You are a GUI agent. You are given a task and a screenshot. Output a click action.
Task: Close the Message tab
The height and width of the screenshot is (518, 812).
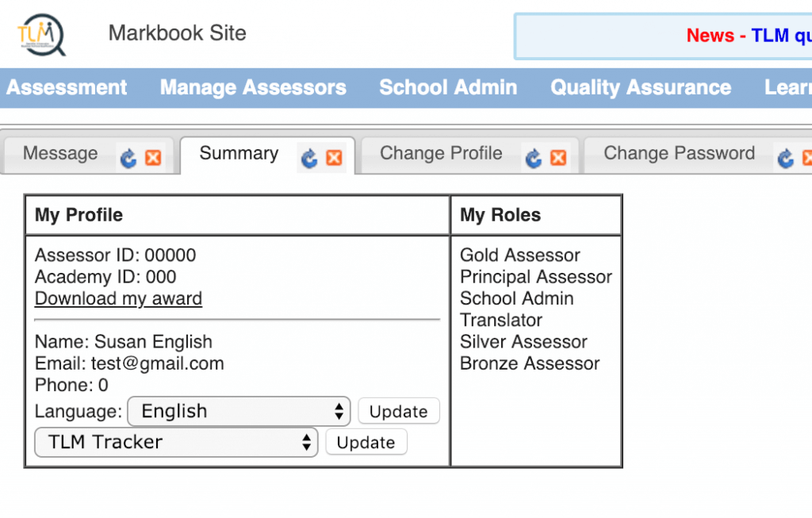[x=153, y=158]
